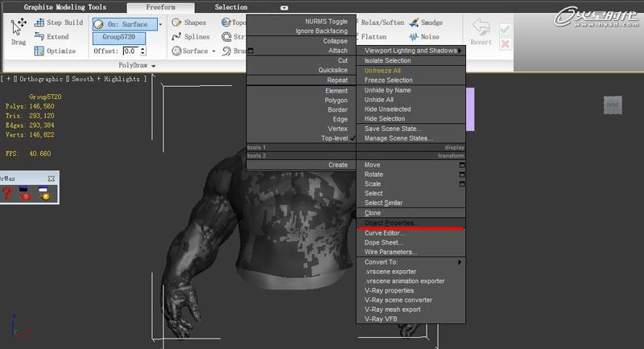Expand the PolyDraw panel dropdown
Viewport: 644px width, 349px height.
pos(154,66)
